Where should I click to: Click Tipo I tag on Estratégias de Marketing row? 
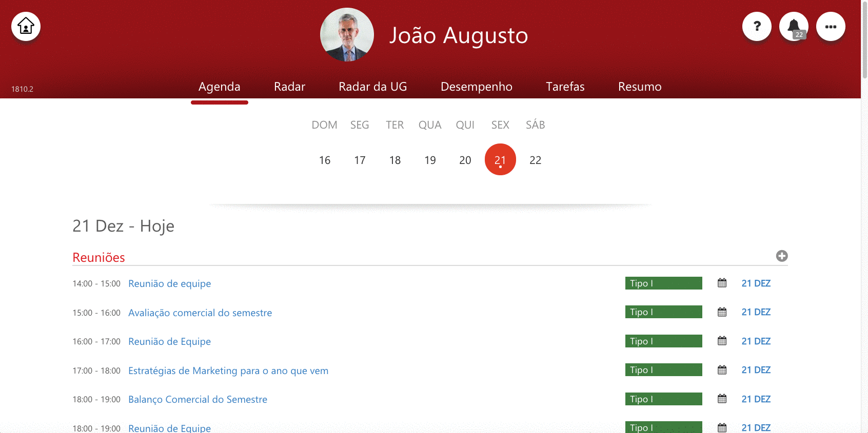(x=664, y=369)
